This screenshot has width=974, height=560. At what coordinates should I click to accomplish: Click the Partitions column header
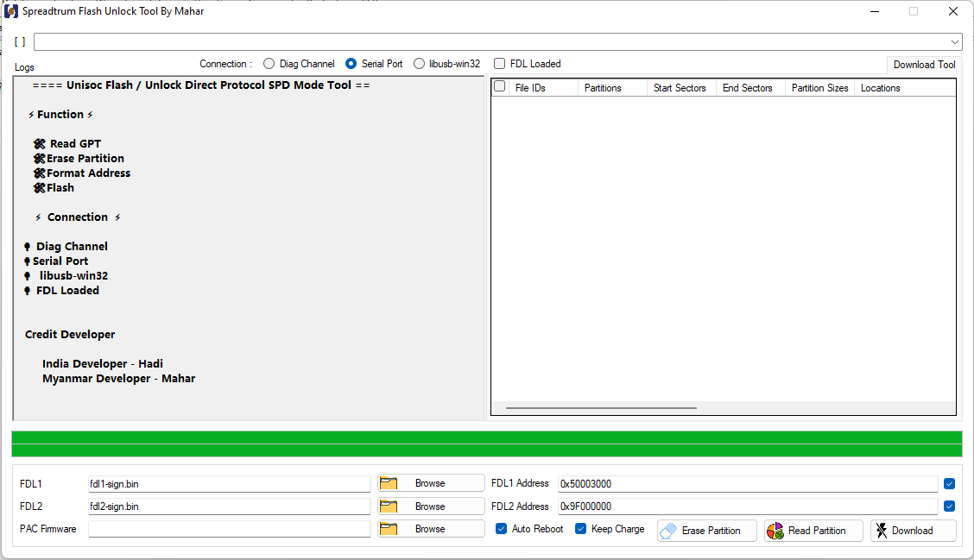tap(610, 87)
